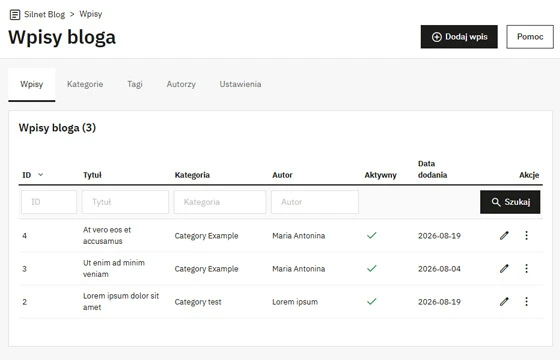
Task: Click the Aktywny column header
Action: coord(380,175)
